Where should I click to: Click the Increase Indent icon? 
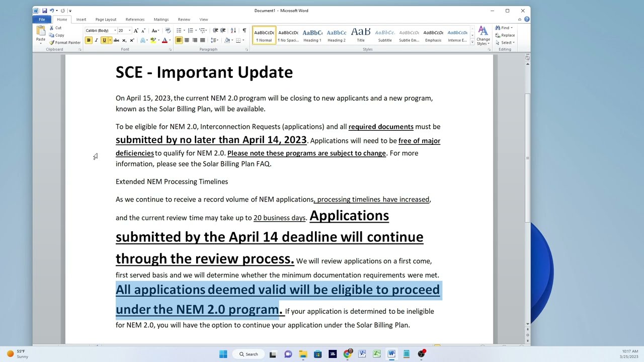pyautogui.click(x=223, y=31)
